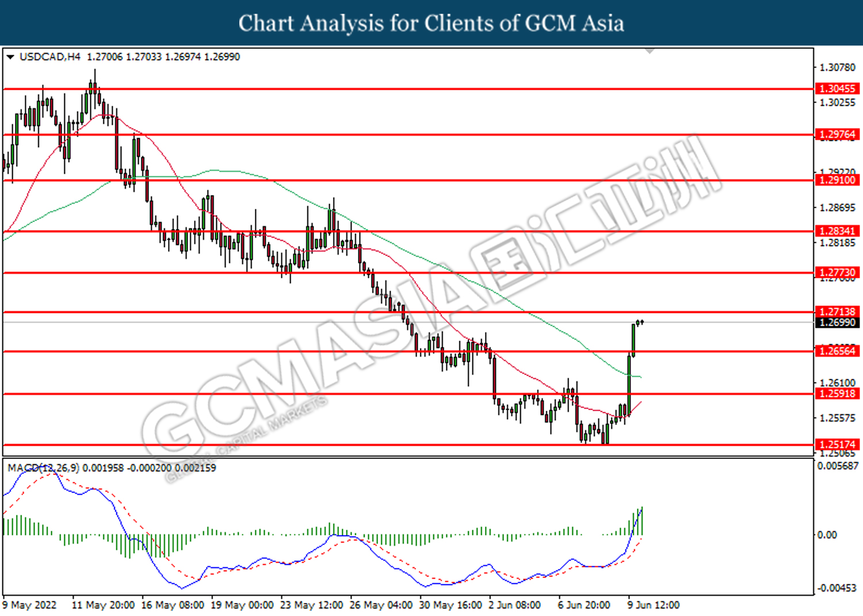The height and width of the screenshot is (616, 863).
Task: Click the 30 May 16:00 time axis label
Action: 450,605
